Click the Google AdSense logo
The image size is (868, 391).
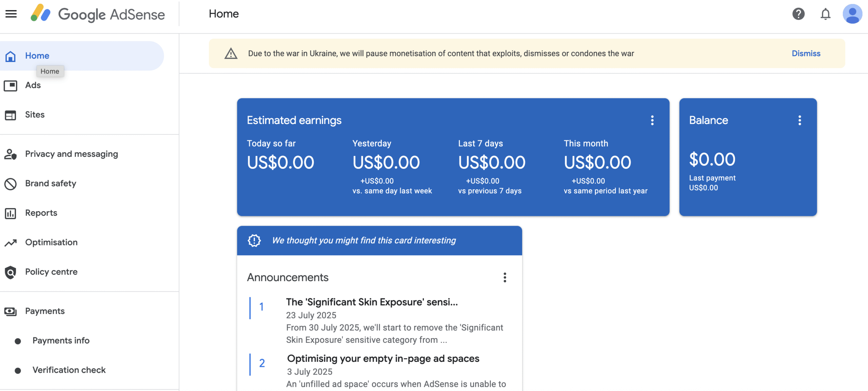pos(98,14)
